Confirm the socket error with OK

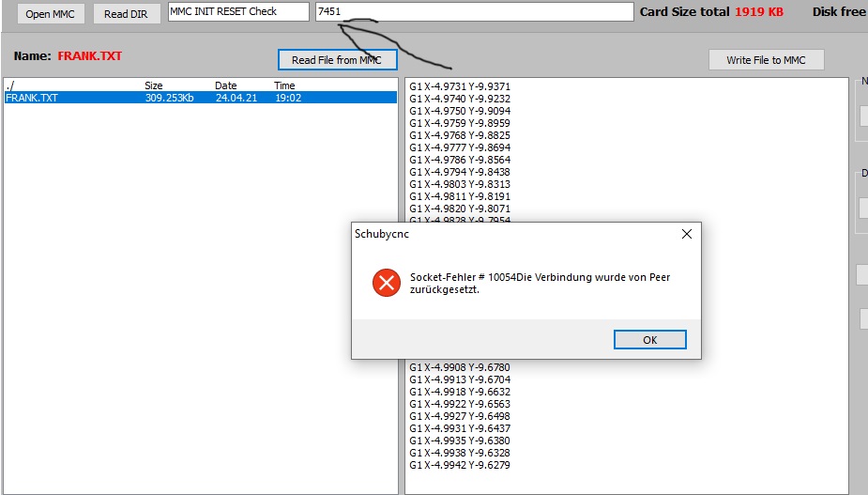click(650, 340)
